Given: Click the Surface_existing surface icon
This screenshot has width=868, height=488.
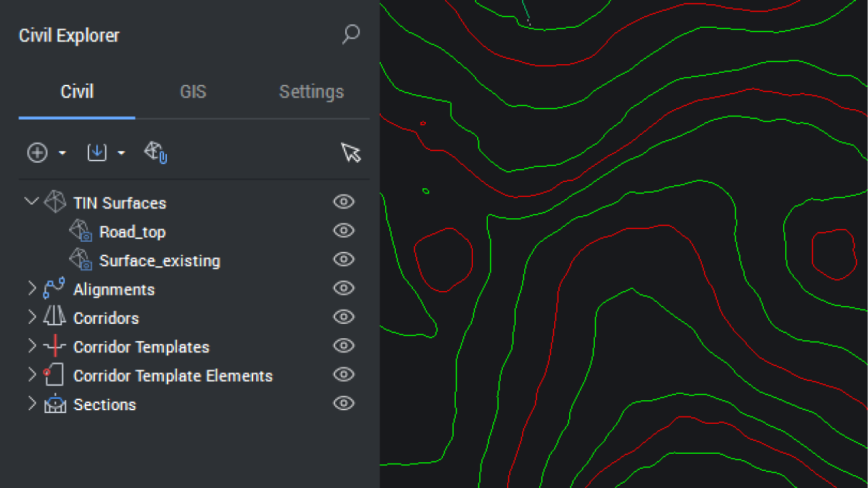Looking at the screenshot, I should pyautogui.click(x=81, y=260).
